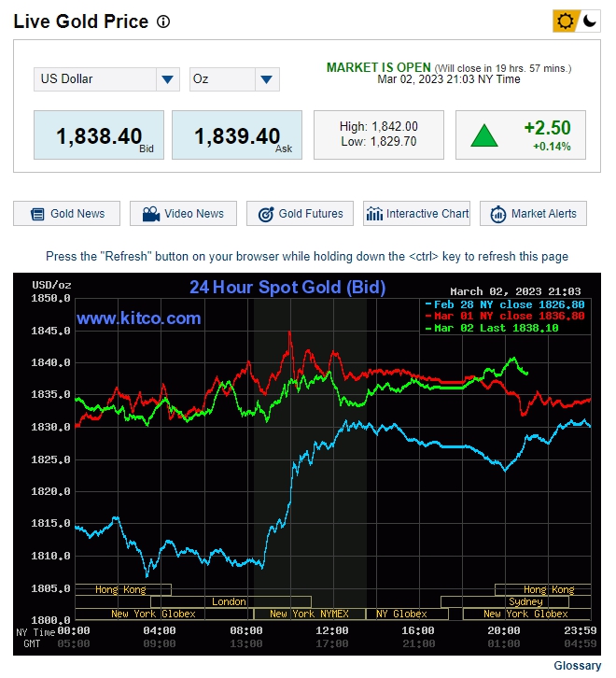
Task: Click the 1,839.40 Ask price box
Action: tap(237, 134)
